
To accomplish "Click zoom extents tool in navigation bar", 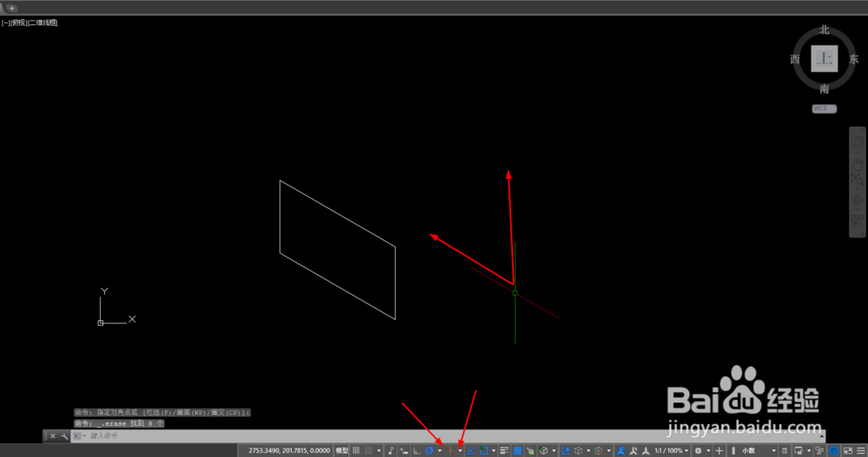I will pyautogui.click(x=857, y=179).
